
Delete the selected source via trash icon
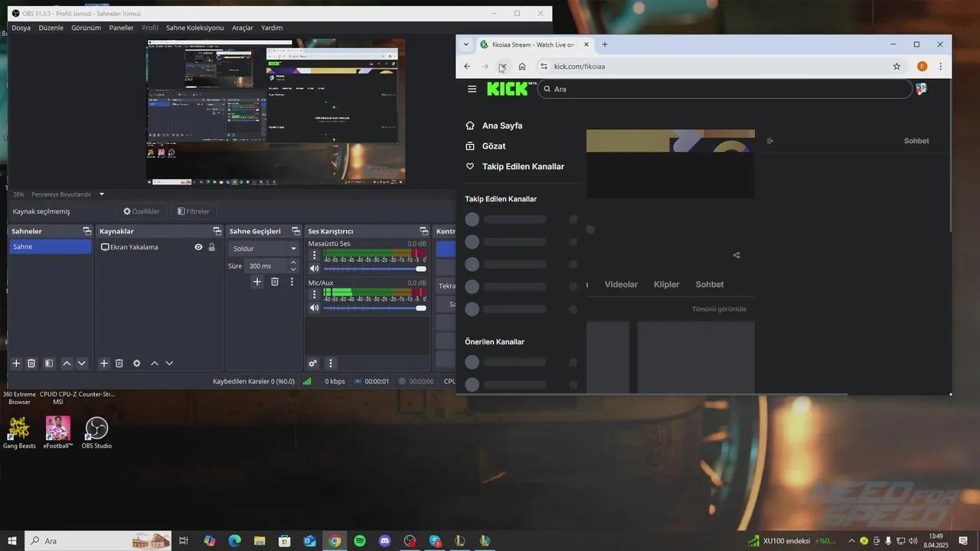coord(119,363)
